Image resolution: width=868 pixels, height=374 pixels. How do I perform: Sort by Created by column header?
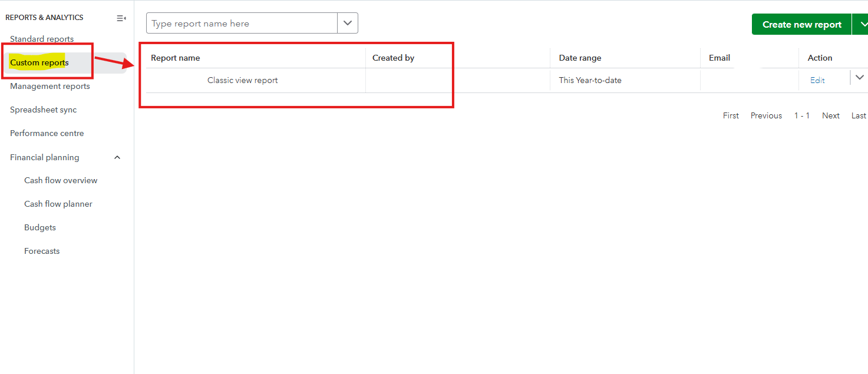point(393,58)
